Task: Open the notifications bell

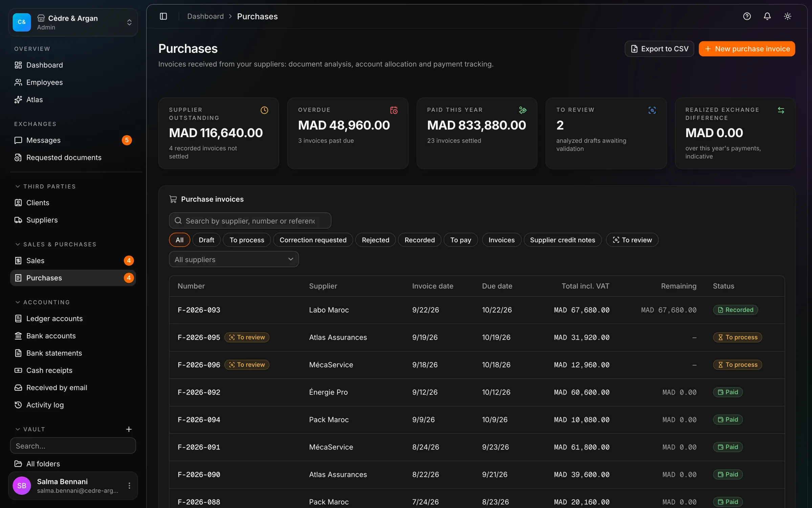Action: [x=767, y=16]
